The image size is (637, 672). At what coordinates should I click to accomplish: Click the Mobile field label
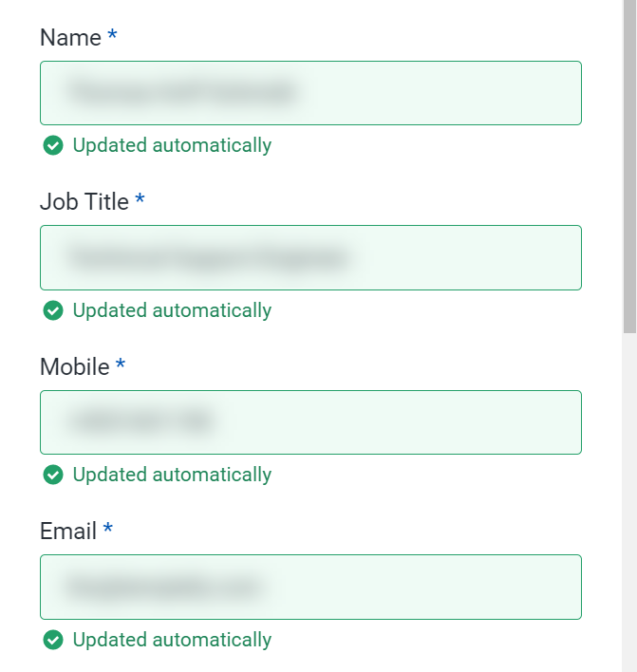pyautogui.click(x=75, y=366)
